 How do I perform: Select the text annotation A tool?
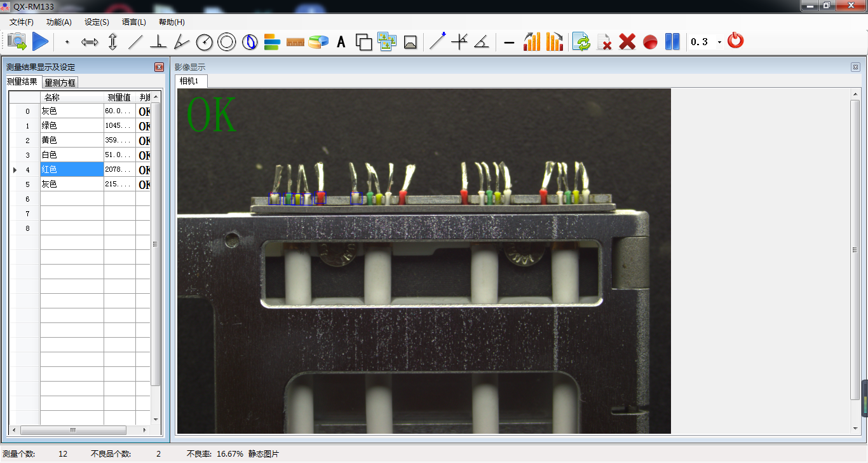point(341,43)
